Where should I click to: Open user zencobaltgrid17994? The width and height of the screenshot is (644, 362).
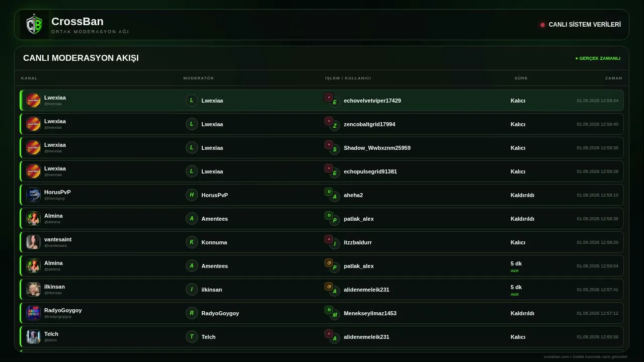369,124
